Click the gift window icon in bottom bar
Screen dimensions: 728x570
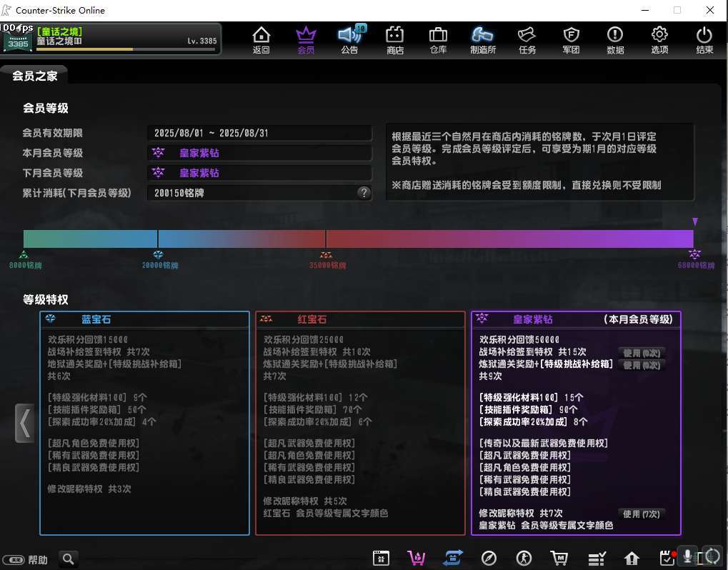[381, 557]
